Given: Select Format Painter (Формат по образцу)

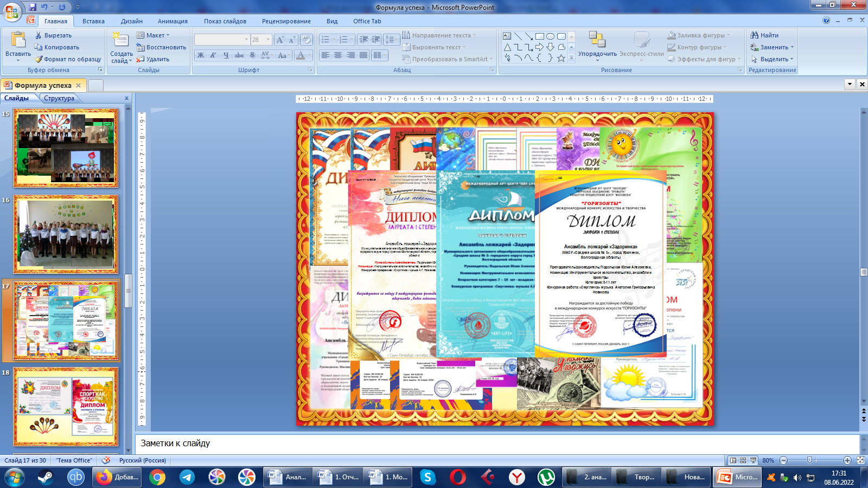Looking at the screenshot, I should (x=68, y=59).
